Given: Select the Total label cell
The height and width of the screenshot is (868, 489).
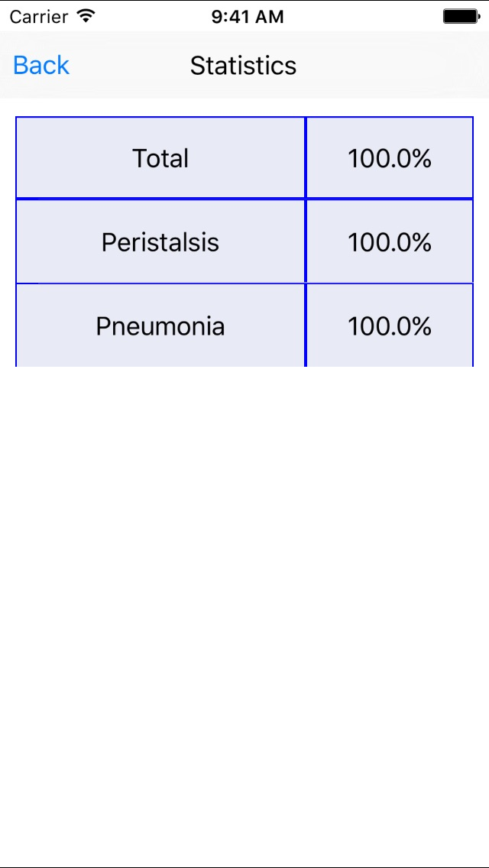Looking at the screenshot, I should [x=160, y=157].
